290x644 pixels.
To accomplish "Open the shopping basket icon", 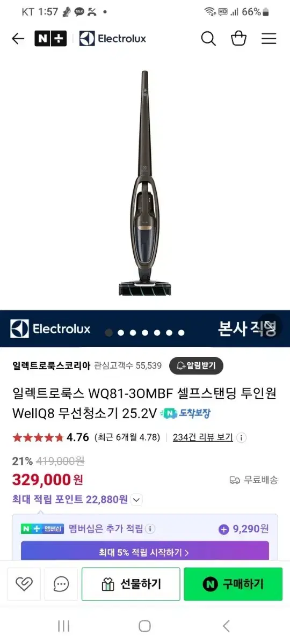I will (x=238, y=39).
